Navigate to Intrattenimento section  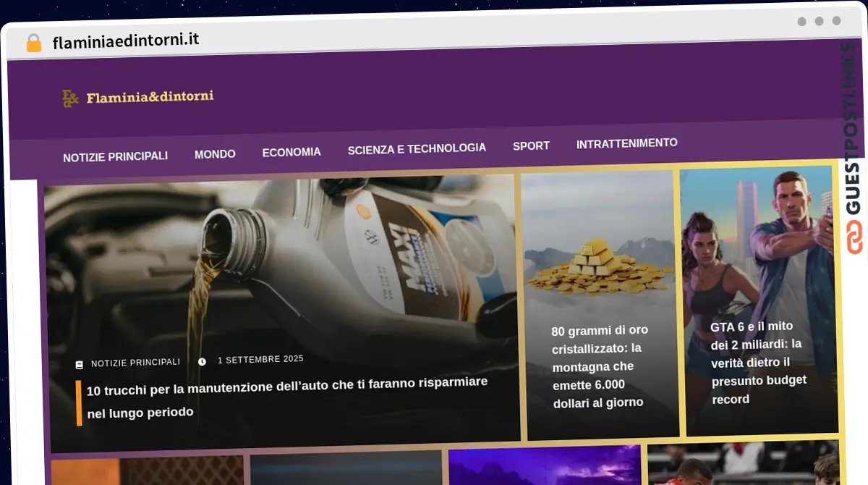pyautogui.click(x=627, y=144)
